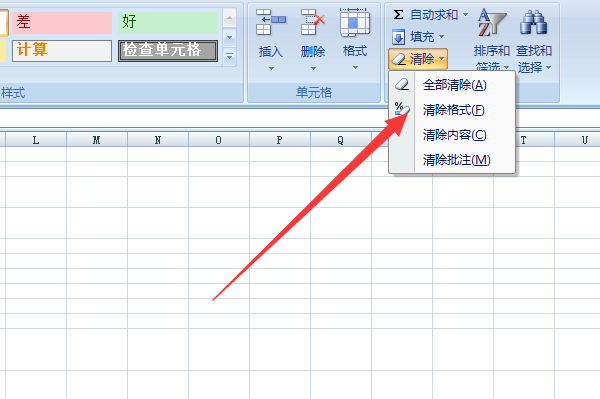600x399 pixels.
Task: Select column P header
Action: 280,140
